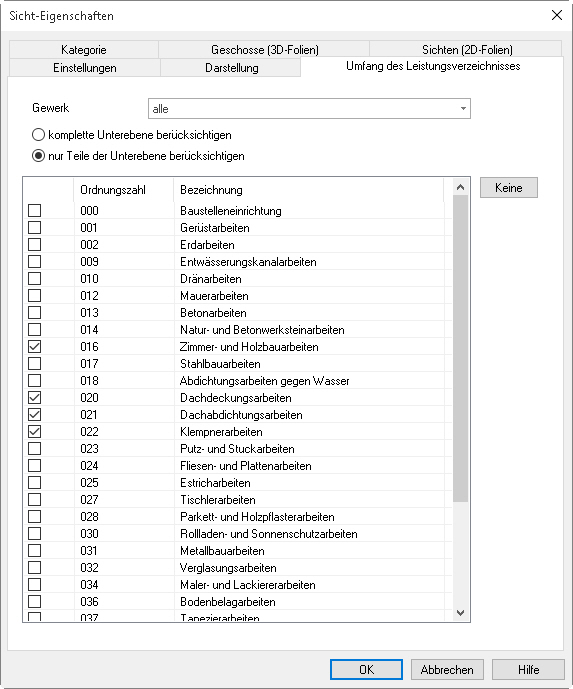Image resolution: width=573 pixels, height=689 pixels.
Task: Enable the 024 Fliesen- und Plattenarbeiten checkbox
Action: 35,465
